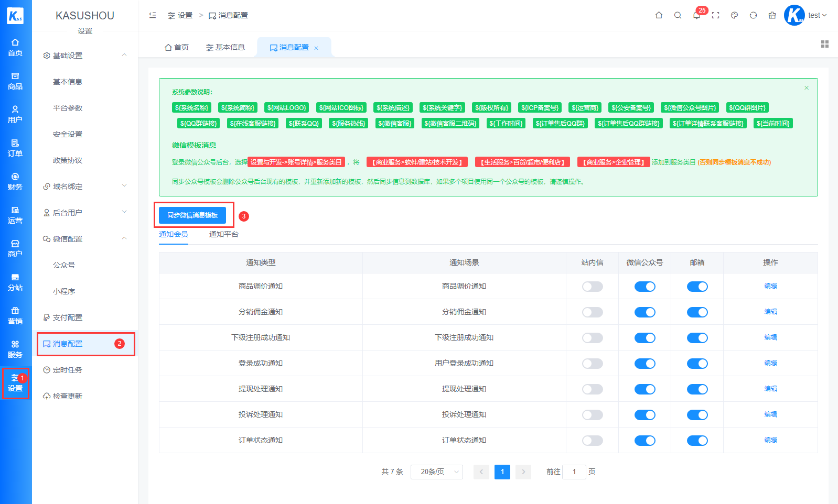Open the 20条/页 page size dropdown
This screenshot has width=838, height=504.
(437, 472)
